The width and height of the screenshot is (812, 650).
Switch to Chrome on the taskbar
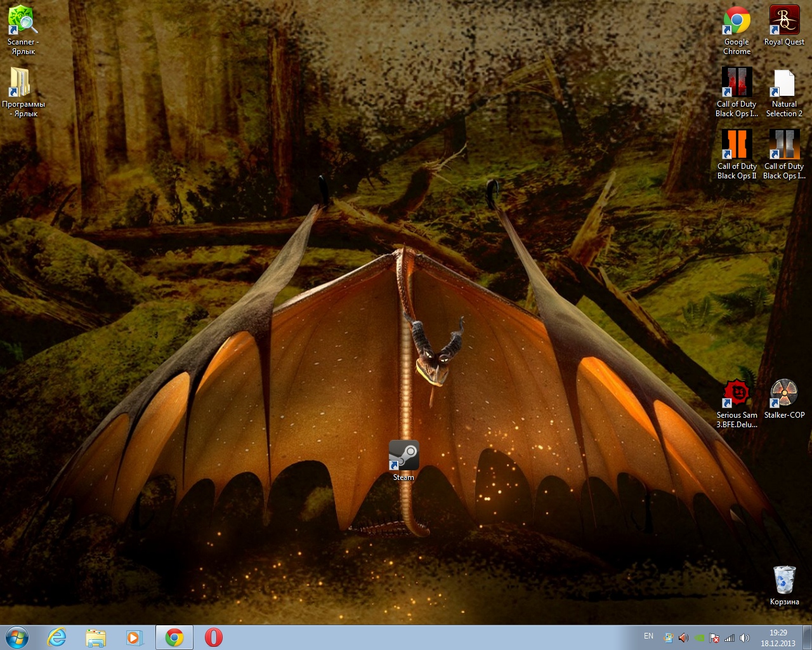tap(174, 637)
